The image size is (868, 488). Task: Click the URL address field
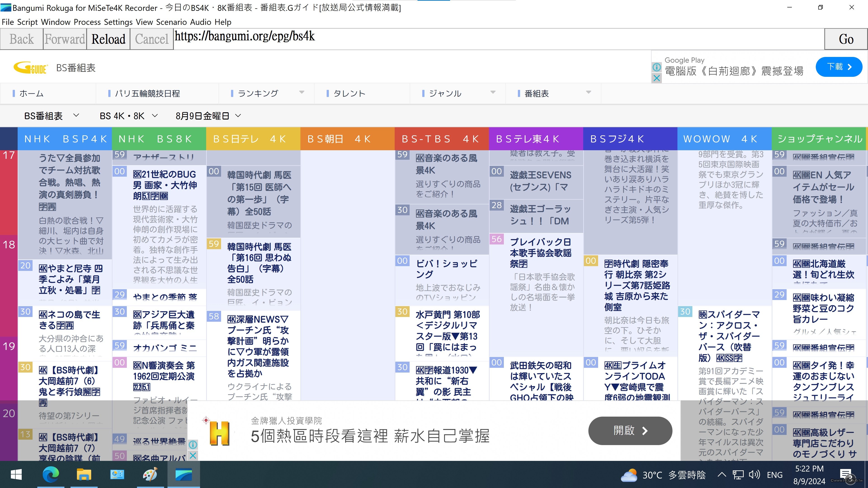pyautogui.click(x=499, y=39)
